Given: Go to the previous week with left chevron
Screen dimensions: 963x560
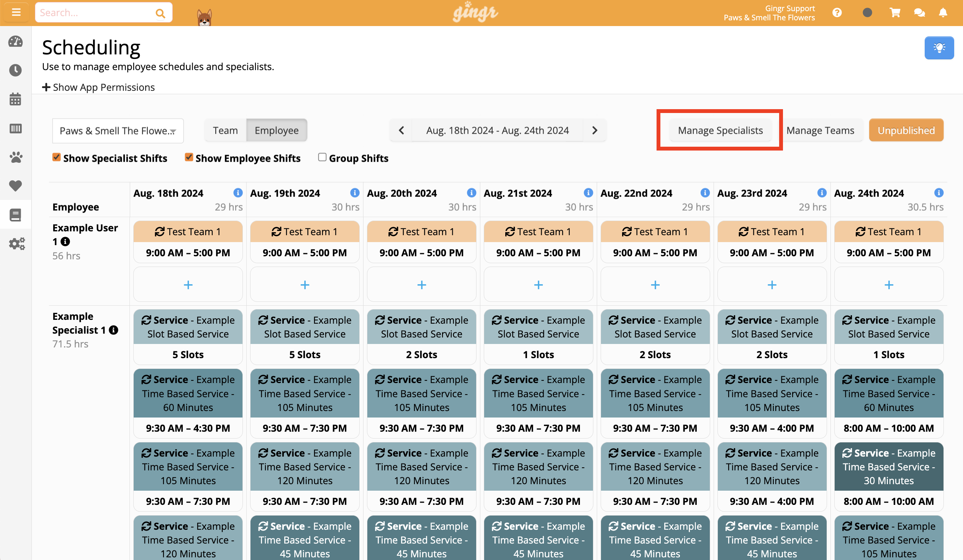Looking at the screenshot, I should (x=401, y=130).
